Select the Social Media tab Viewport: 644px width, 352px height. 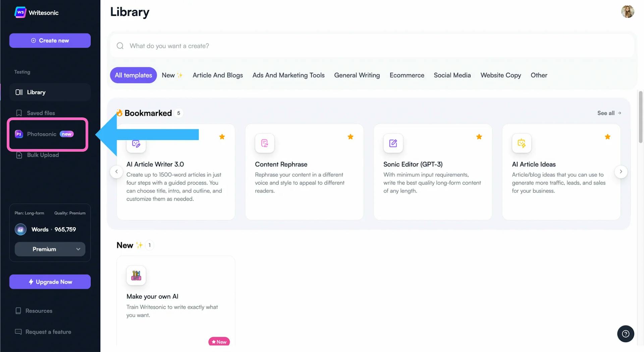coord(452,75)
